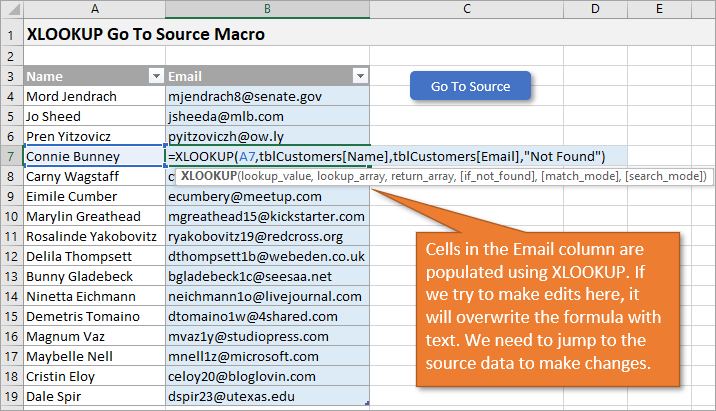This screenshot has width=716, height=411.
Task: Open the Email column filter dropdown
Action: [360, 76]
